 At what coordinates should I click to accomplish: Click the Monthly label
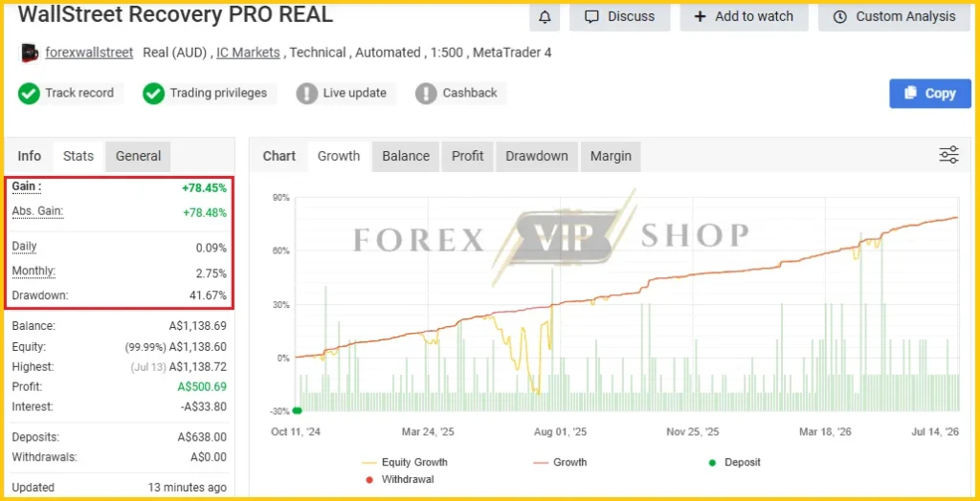point(33,272)
